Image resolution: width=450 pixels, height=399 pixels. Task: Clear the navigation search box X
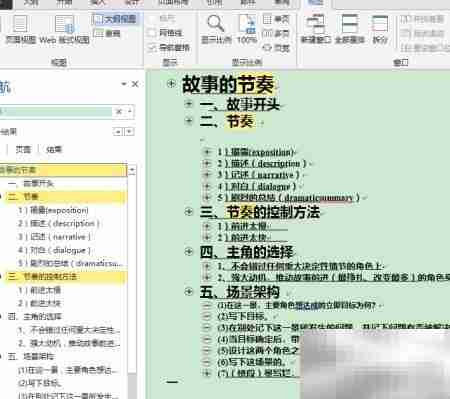click(119, 112)
